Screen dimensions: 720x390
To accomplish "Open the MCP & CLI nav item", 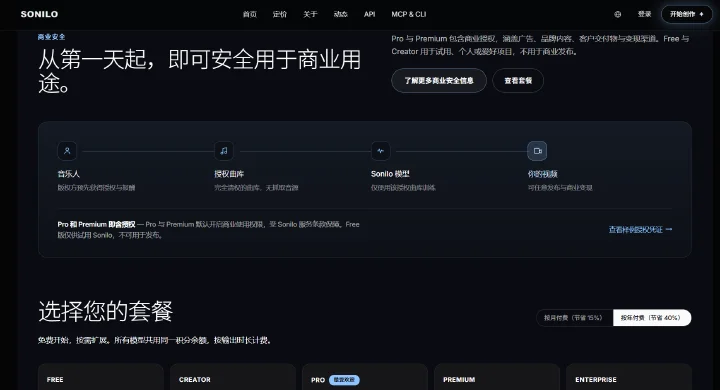I will coord(409,14).
